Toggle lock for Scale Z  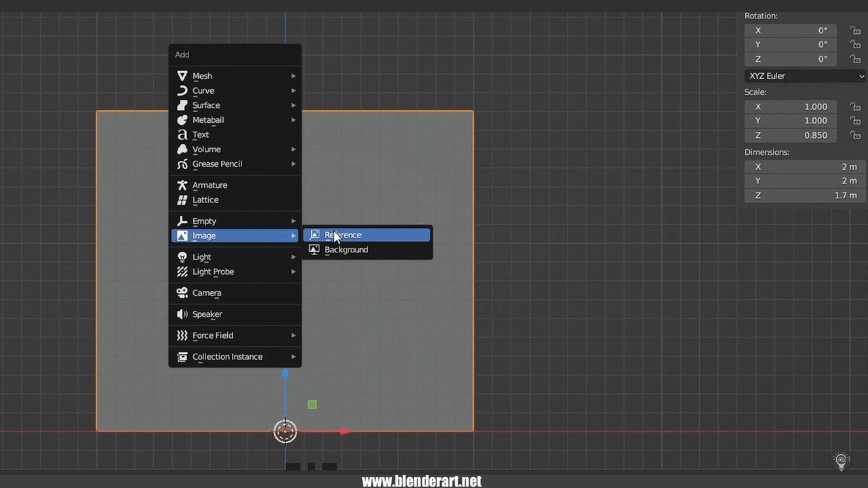coord(855,135)
